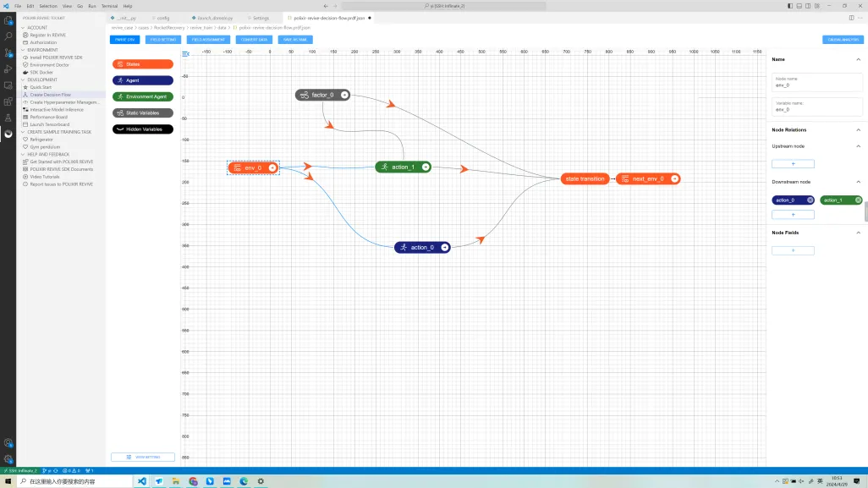Collapse the Upstream node section chevron
Screen dimensions: 868x488
click(858, 146)
